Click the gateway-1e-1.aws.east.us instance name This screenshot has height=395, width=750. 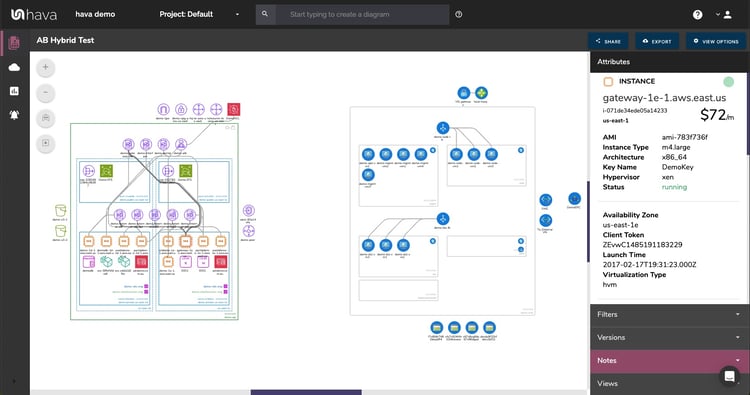664,98
